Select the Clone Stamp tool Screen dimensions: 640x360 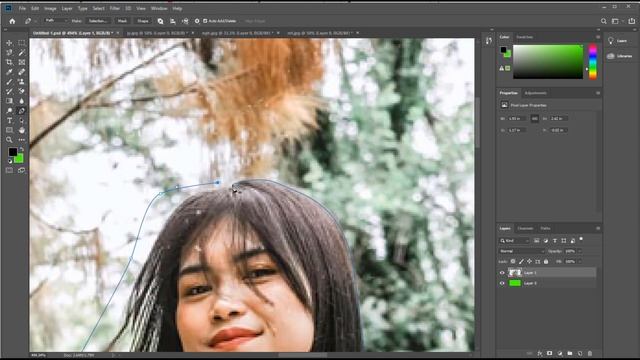(22, 82)
